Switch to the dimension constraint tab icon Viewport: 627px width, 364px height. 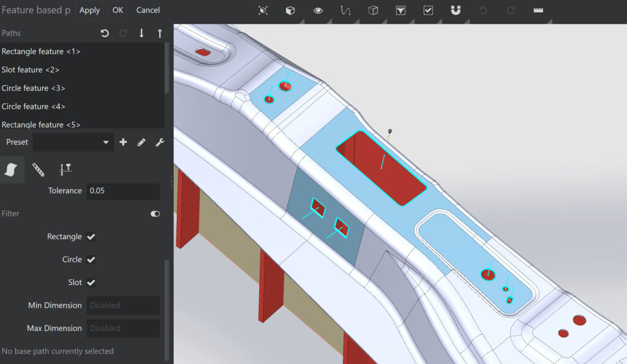coord(66,169)
